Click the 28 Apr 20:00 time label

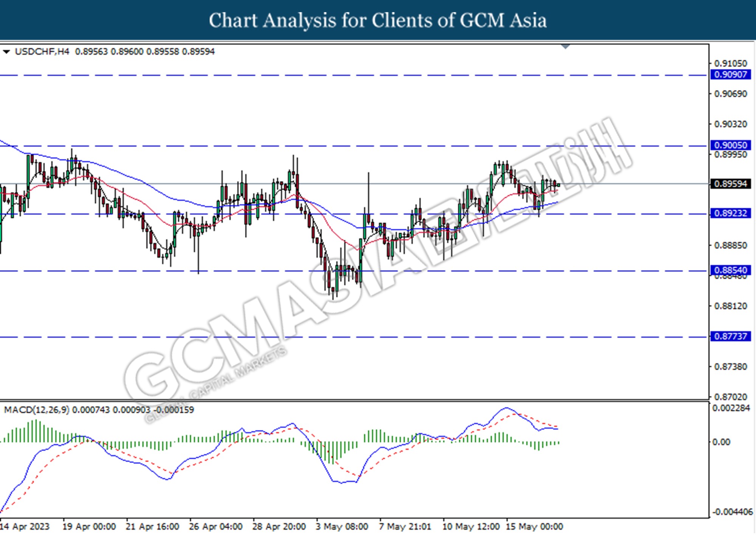[x=279, y=526]
